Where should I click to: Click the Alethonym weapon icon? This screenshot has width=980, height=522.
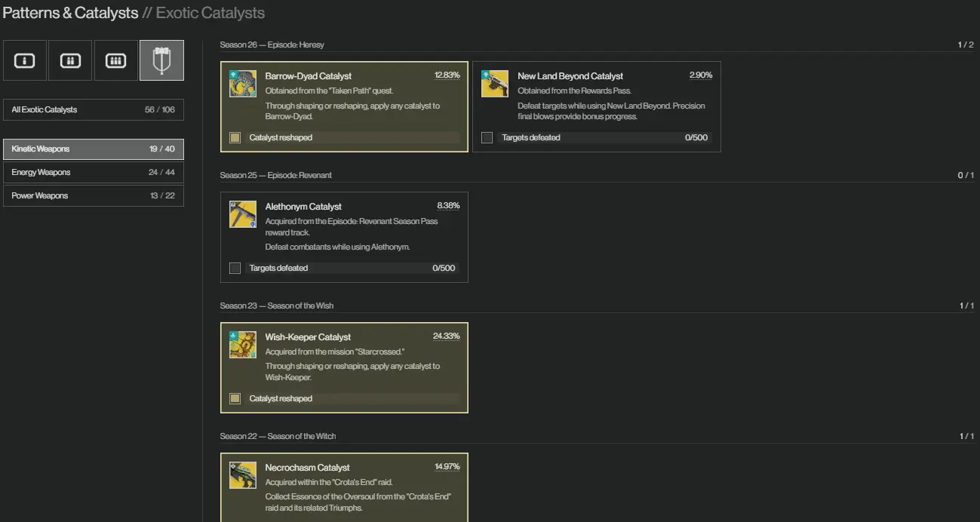coord(243,214)
